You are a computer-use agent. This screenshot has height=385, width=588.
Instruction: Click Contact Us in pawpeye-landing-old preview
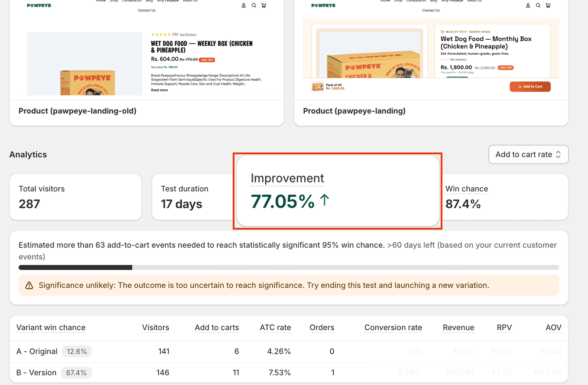coord(147,10)
